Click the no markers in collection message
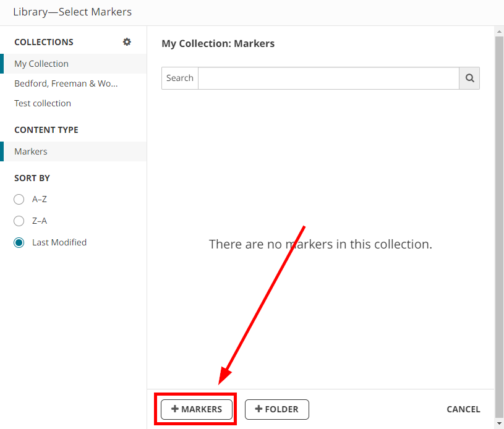Image resolution: width=504 pixels, height=429 pixels. click(320, 244)
